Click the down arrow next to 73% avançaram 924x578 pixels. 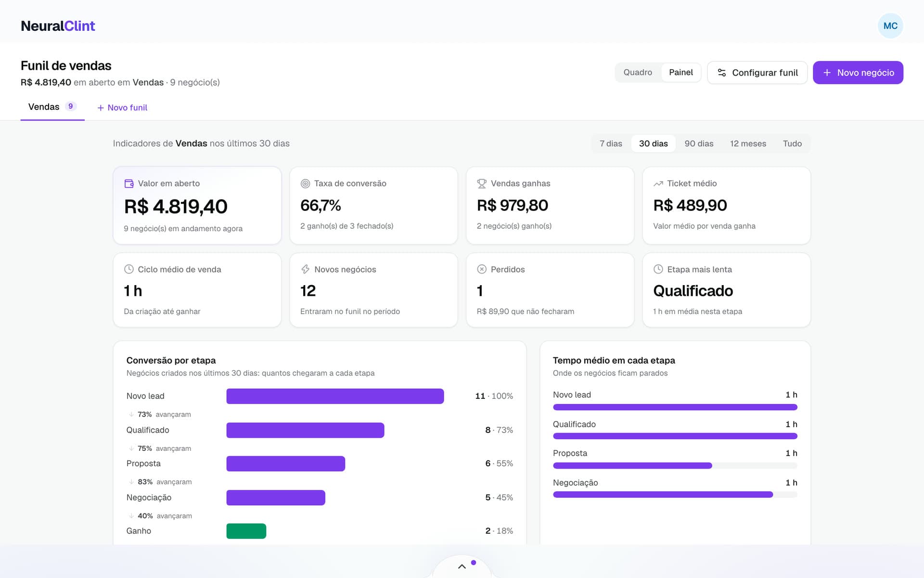(131, 414)
